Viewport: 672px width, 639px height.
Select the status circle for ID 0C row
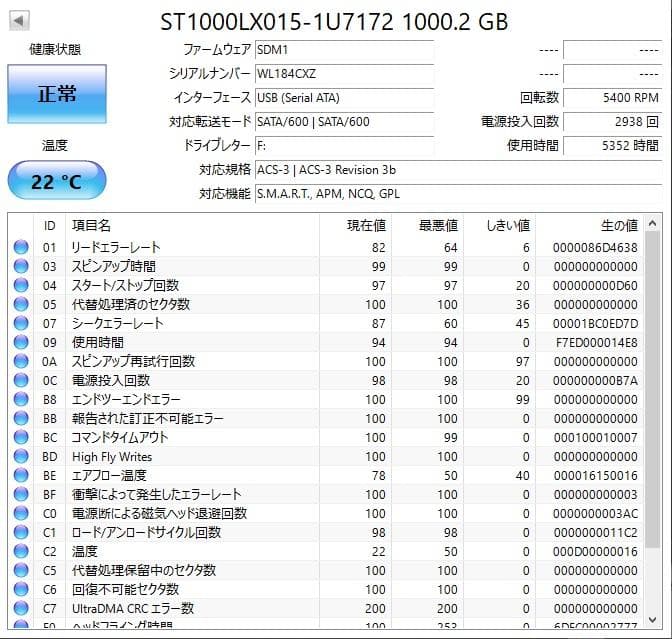tap(21, 380)
